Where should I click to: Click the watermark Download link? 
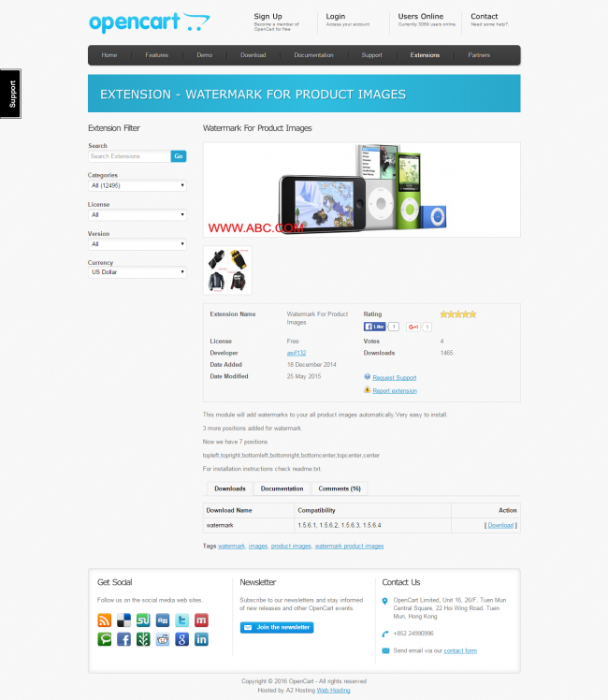point(500,525)
